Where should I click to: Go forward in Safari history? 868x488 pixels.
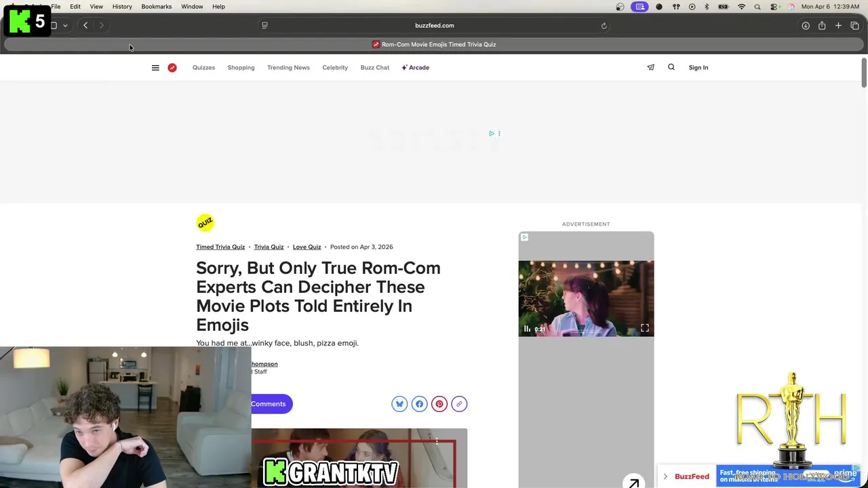click(102, 26)
